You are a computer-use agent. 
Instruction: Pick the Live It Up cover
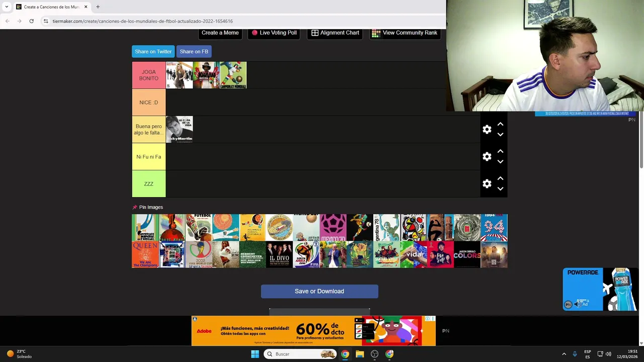coord(440,254)
